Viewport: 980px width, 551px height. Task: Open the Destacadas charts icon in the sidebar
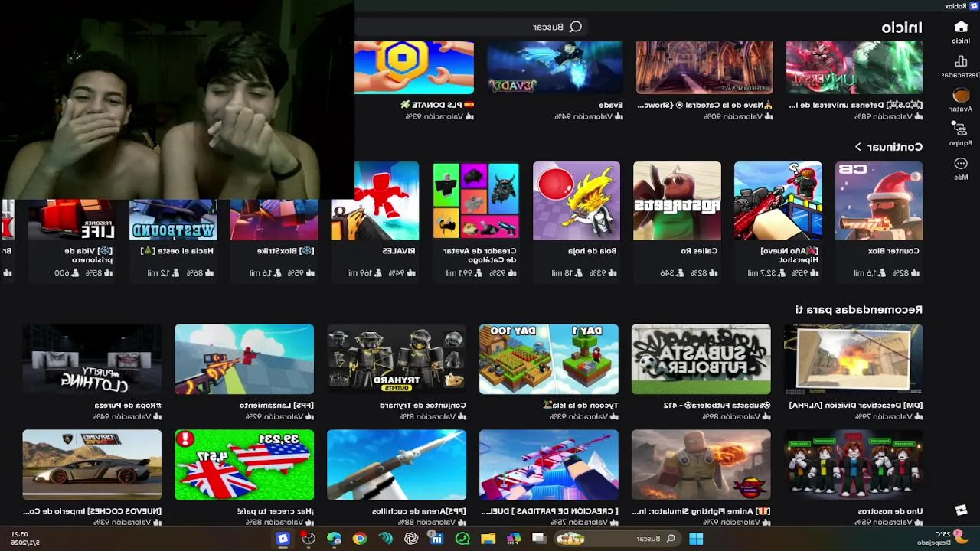tap(961, 62)
